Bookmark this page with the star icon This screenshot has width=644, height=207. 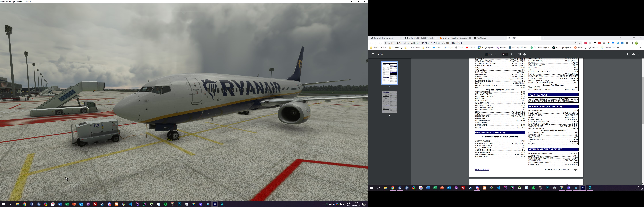click(580, 43)
